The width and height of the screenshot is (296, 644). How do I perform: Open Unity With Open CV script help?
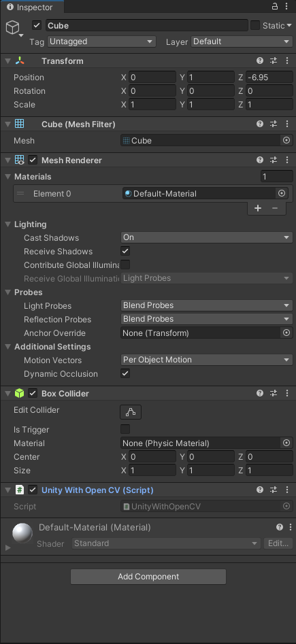[260, 490]
